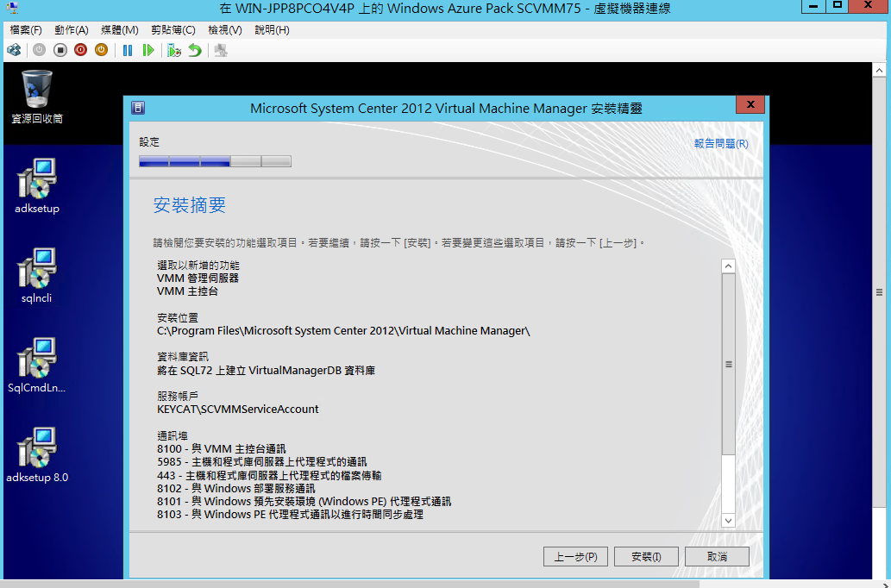Viewport: 891px width, 588px height.
Task: Click the label '選取以新增的功能'
Action: (198, 266)
